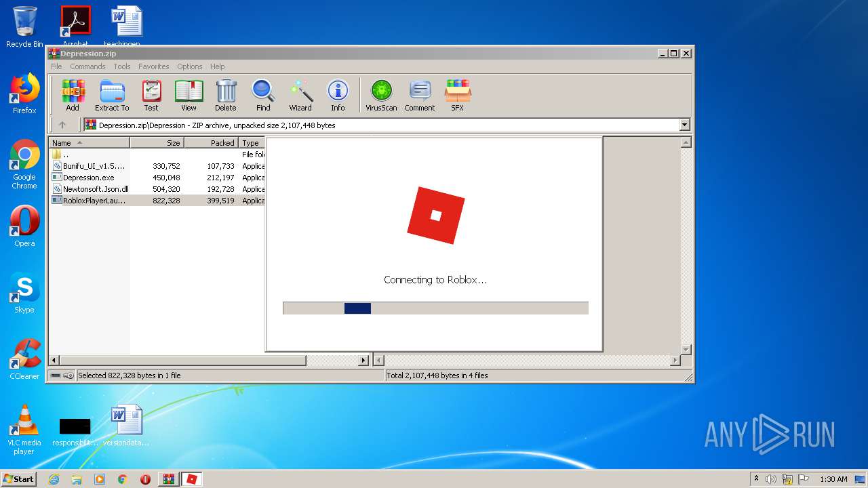
Task: Click the Test archive icon
Action: tap(151, 95)
